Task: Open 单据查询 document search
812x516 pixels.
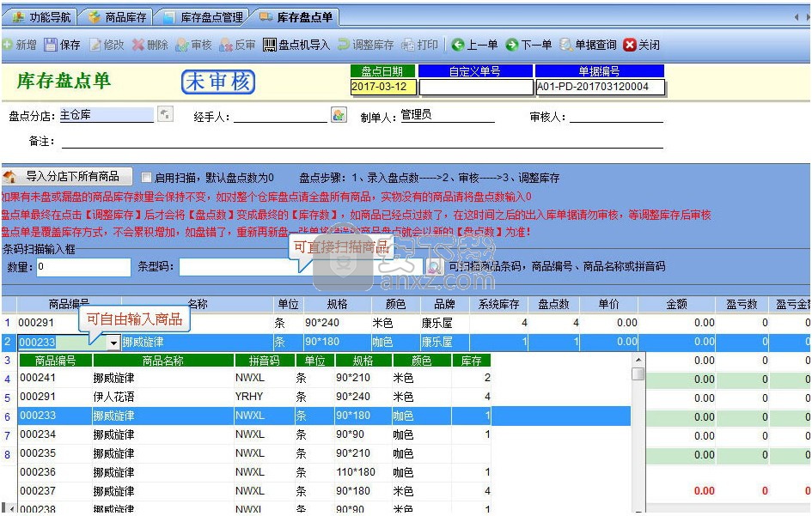Action: click(x=588, y=45)
